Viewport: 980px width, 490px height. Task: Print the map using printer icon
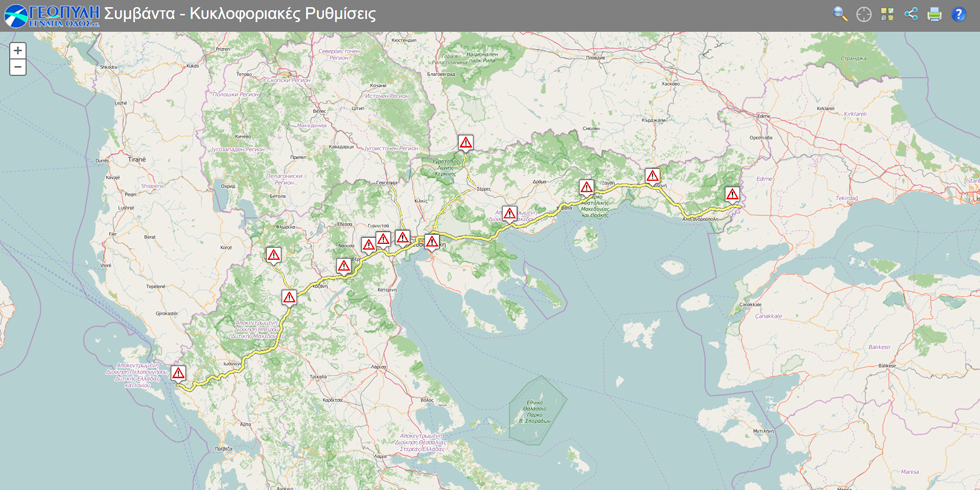(934, 14)
